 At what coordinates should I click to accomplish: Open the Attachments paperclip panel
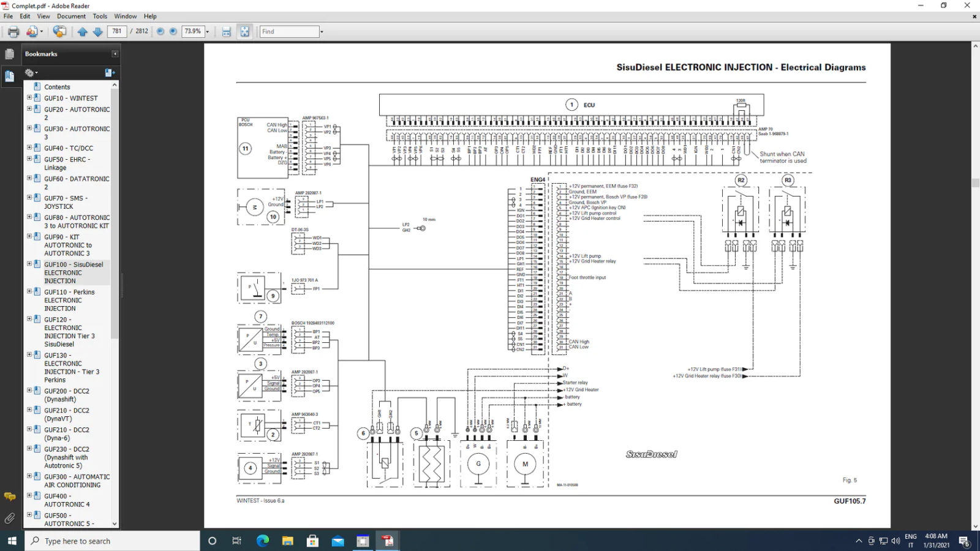[9, 519]
